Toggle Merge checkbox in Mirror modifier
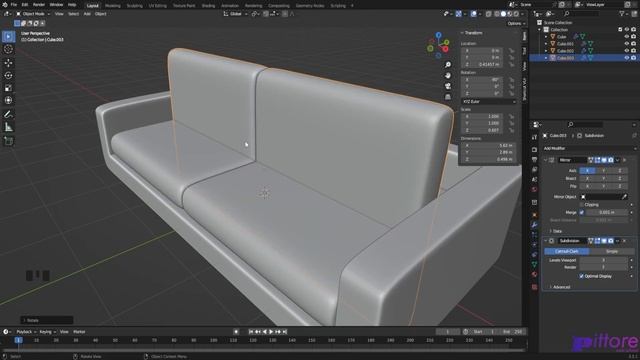The image size is (640, 360). point(582,212)
